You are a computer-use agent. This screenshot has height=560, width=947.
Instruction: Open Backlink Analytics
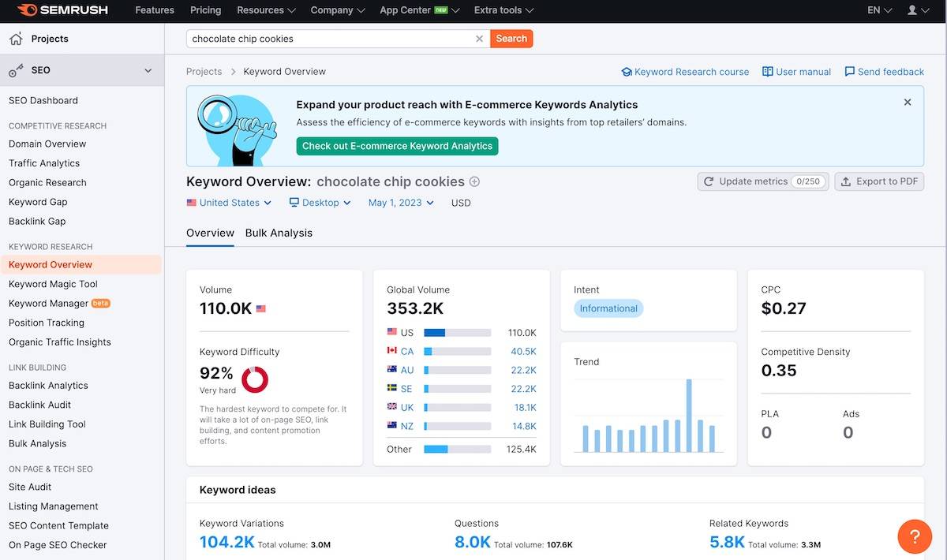tap(48, 386)
